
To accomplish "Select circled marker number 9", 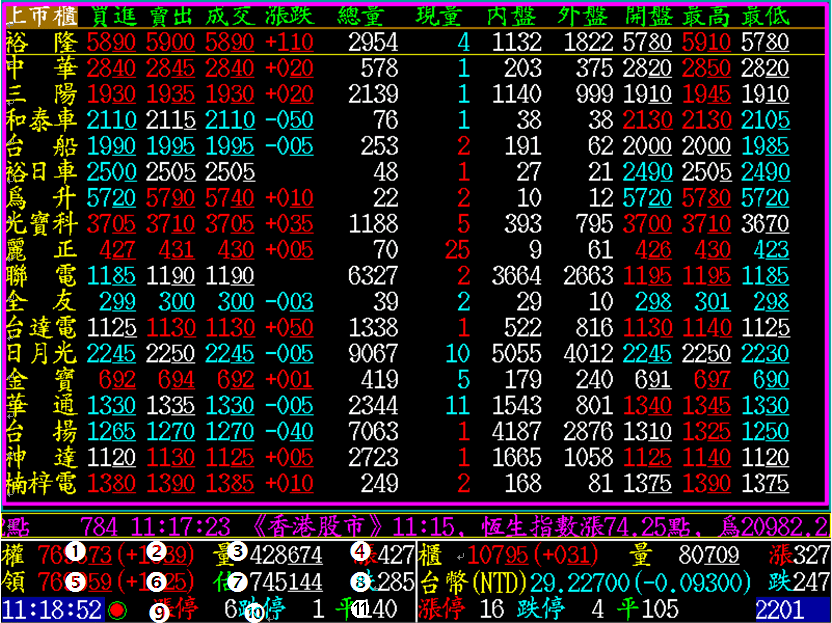I will [158, 610].
